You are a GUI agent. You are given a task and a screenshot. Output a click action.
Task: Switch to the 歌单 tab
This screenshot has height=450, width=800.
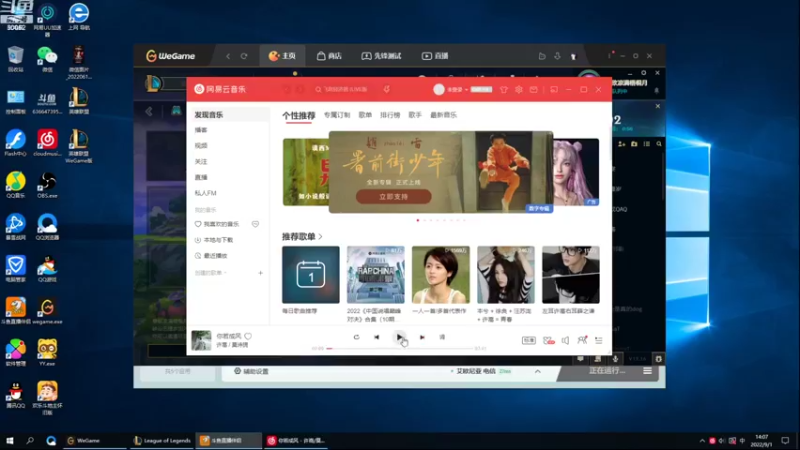pyautogui.click(x=365, y=115)
